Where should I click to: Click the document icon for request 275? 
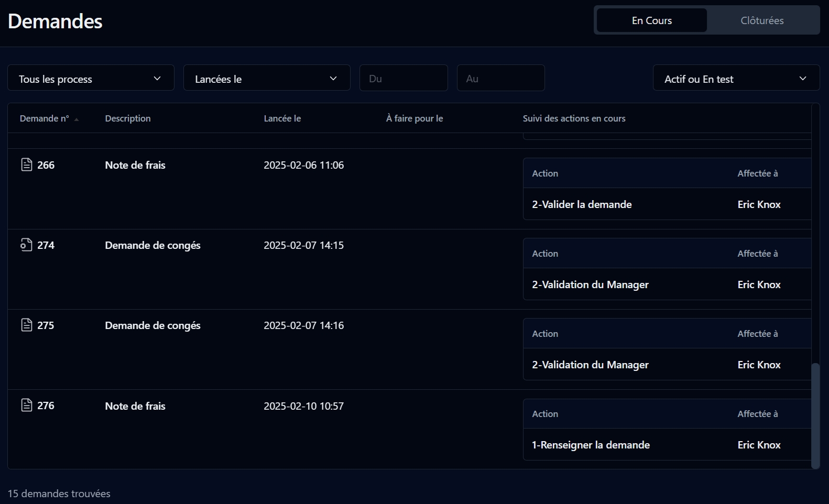point(26,325)
